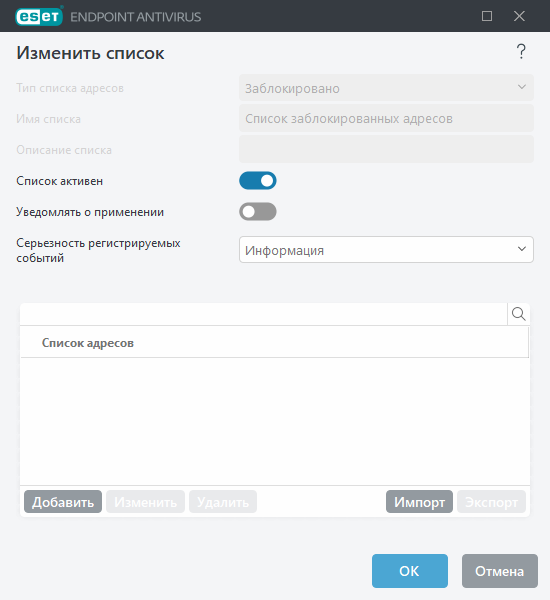
Task: Click the 'Описание списка' label
Action: click(x=64, y=150)
